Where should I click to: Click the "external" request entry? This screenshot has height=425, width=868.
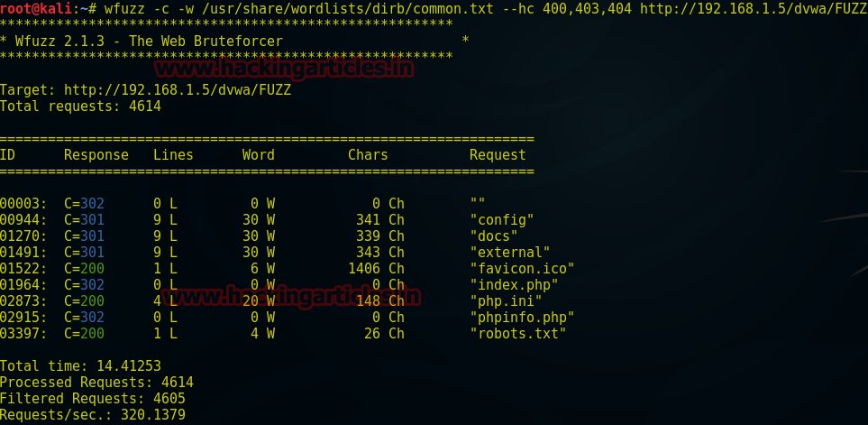point(510,252)
